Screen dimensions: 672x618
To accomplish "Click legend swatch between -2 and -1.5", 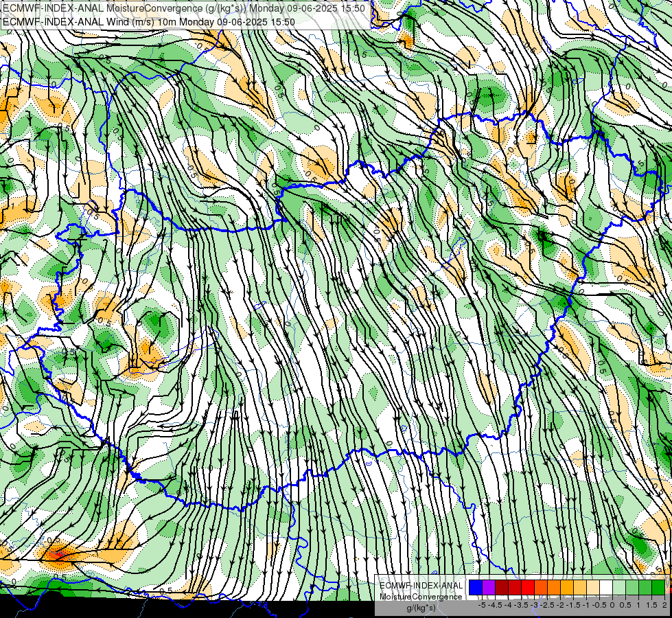I will tap(567, 587).
